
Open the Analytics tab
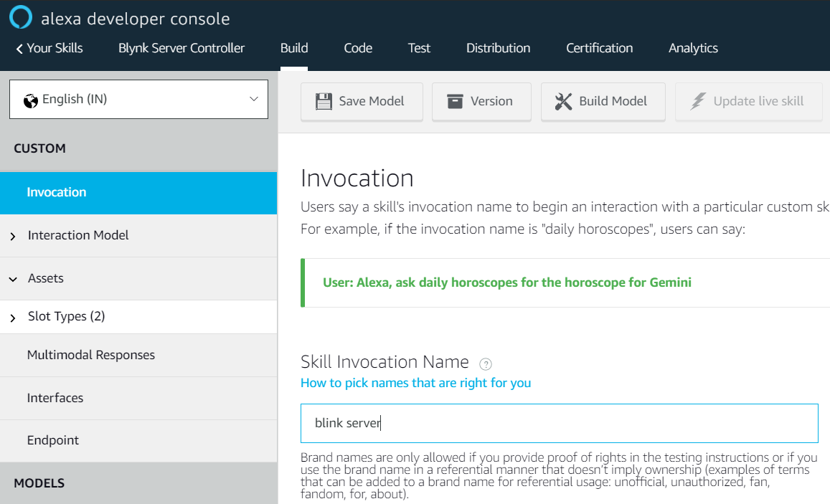693,48
